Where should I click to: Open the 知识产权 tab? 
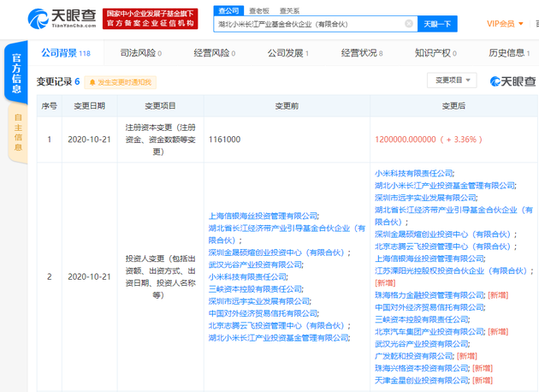[x=435, y=53]
